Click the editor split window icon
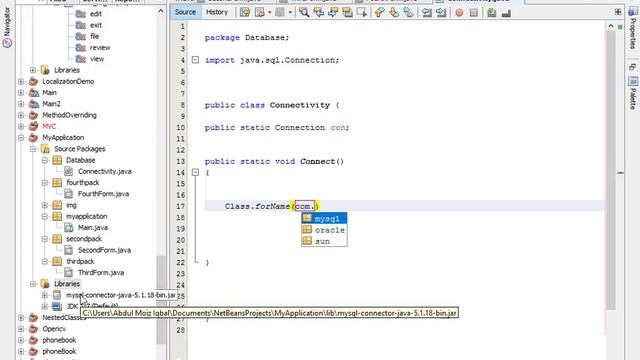Image resolution: width=640 pixels, height=360 pixels. tap(618, 12)
